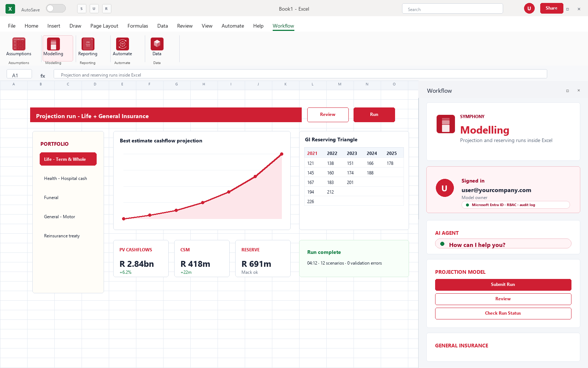The height and width of the screenshot is (368, 588).
Task: Click the 2021 triangle column header
Action: [312, 153]
